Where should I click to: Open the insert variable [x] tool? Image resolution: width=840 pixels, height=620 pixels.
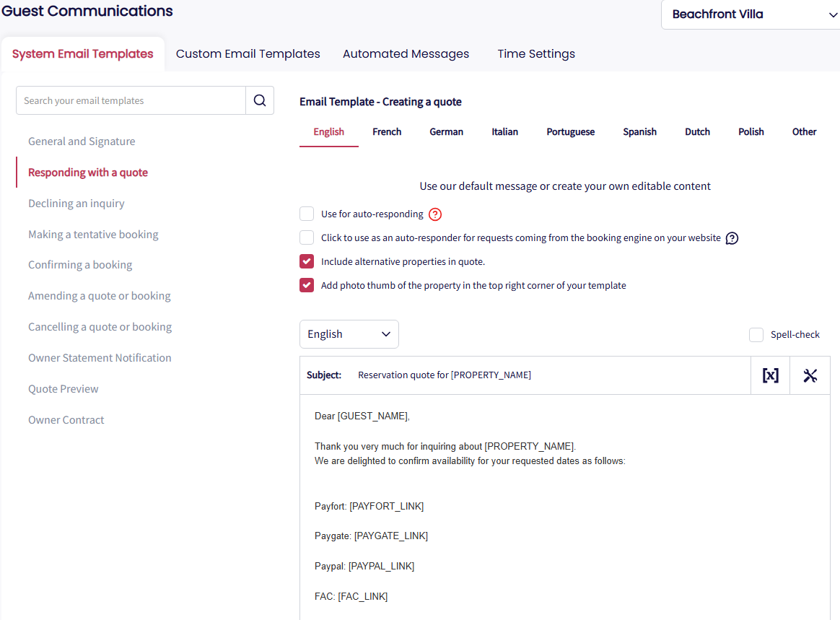[x=770, y=375]
